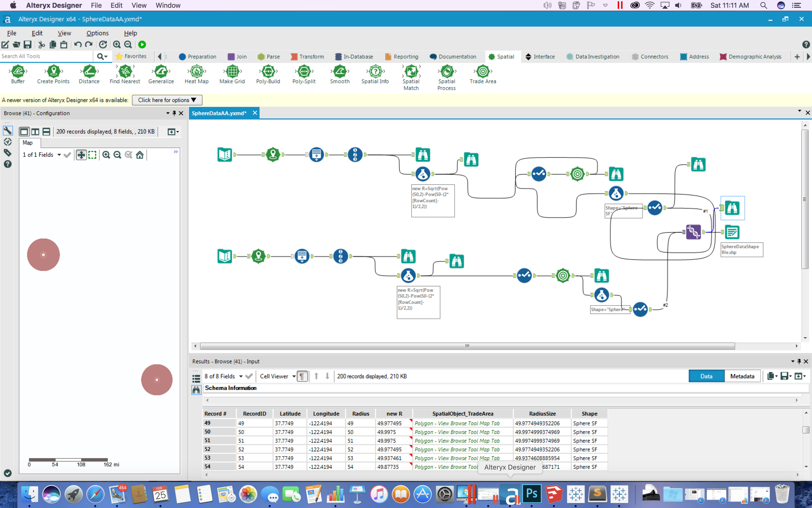Open Results panel options arrow
This screenshot has width=812, height=508.
tap(793, 361)
